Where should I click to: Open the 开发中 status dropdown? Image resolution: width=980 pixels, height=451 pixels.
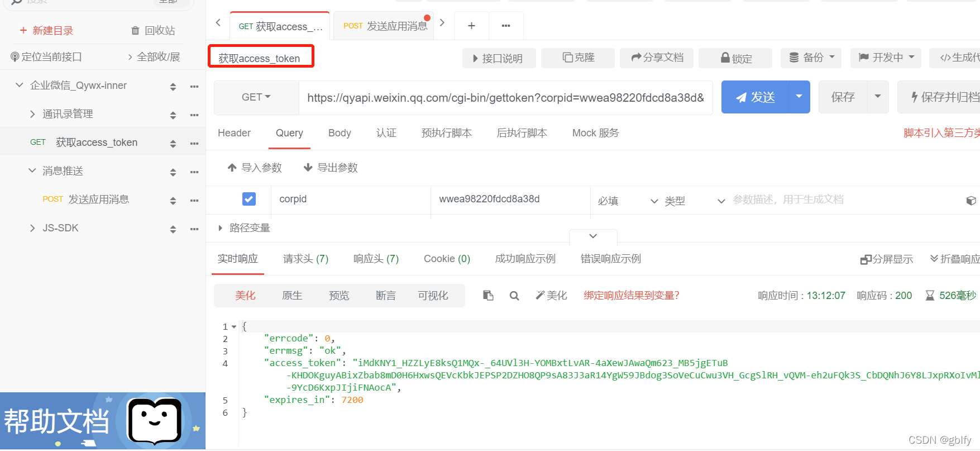click(x=886, y=58)
